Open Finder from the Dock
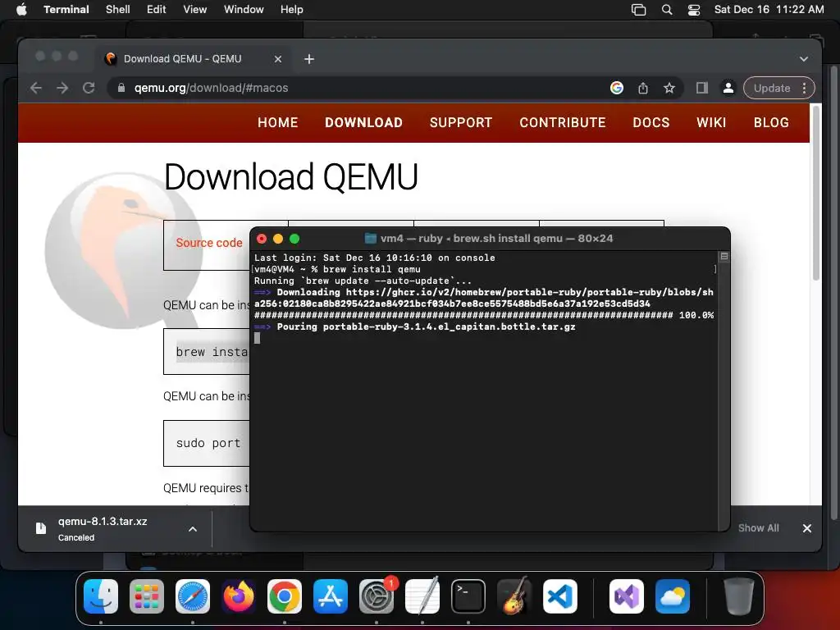This screenshot has width=840, height=630. 101,596
